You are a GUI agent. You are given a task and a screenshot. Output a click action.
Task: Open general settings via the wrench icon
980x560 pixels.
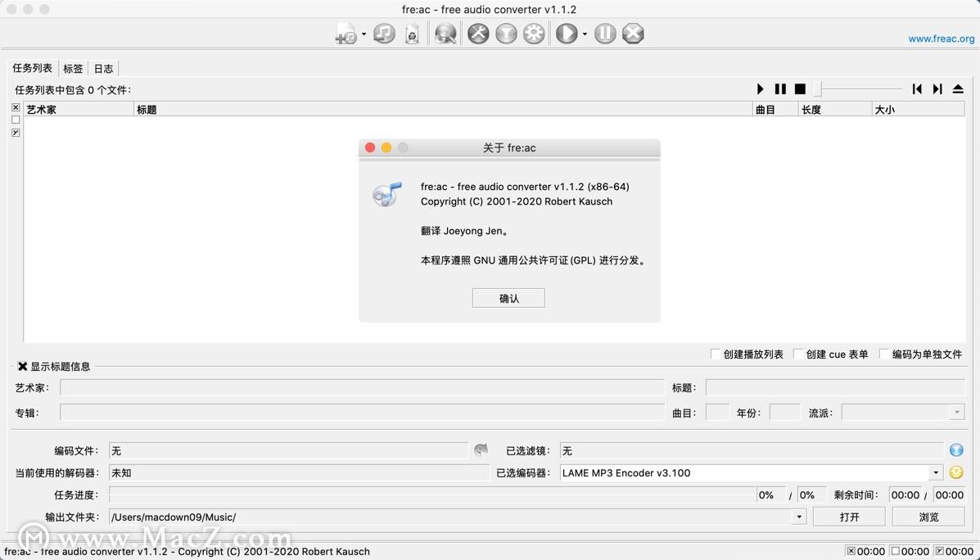pos(478,33)
